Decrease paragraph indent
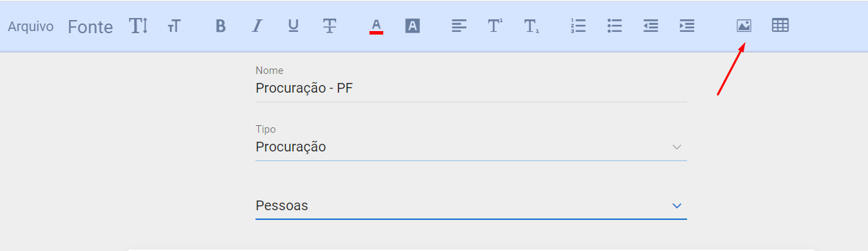The image size is (868, 251). tap(650, 26)
